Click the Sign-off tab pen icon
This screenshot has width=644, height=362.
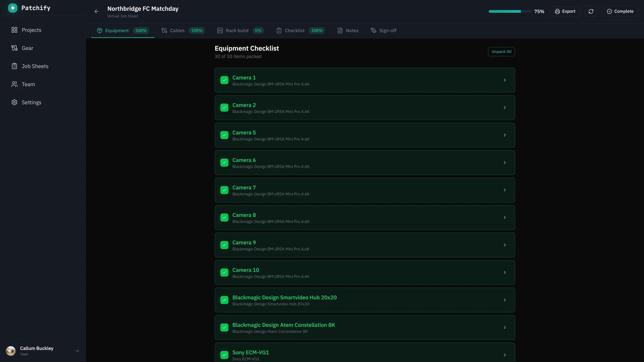pos(373,31)
